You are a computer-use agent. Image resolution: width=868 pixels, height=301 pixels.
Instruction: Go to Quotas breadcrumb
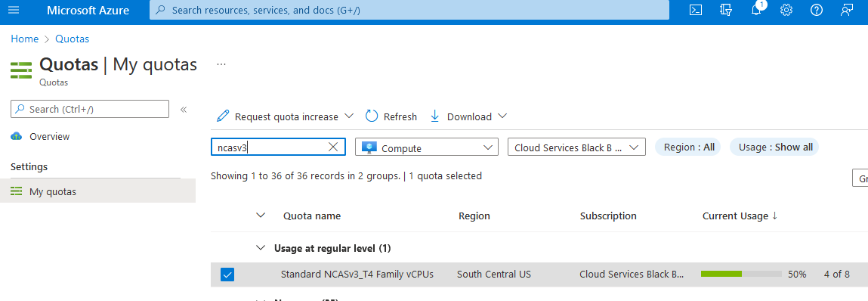click(x=72, y=39)
